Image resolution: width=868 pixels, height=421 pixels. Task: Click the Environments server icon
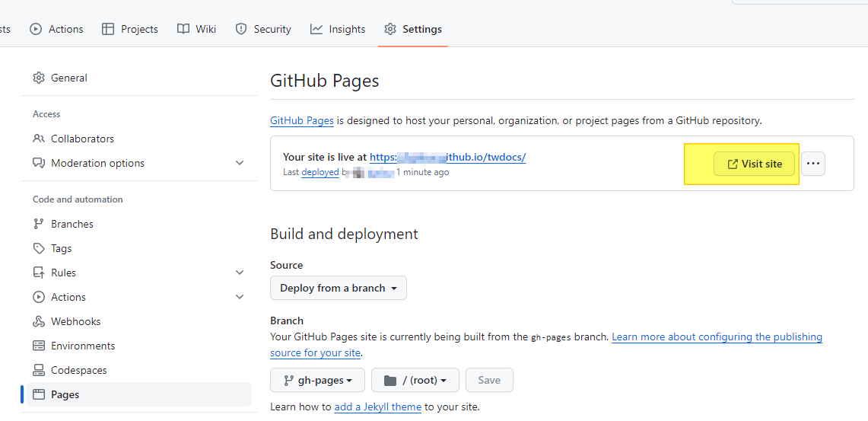point(38,346)
